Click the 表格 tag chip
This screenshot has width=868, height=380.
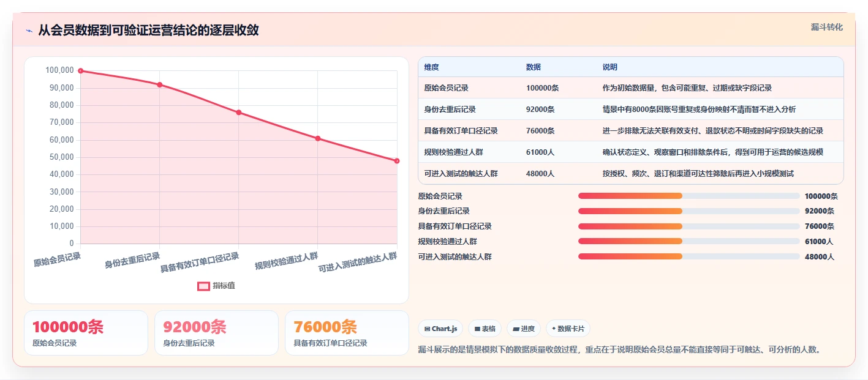point(485,329)
